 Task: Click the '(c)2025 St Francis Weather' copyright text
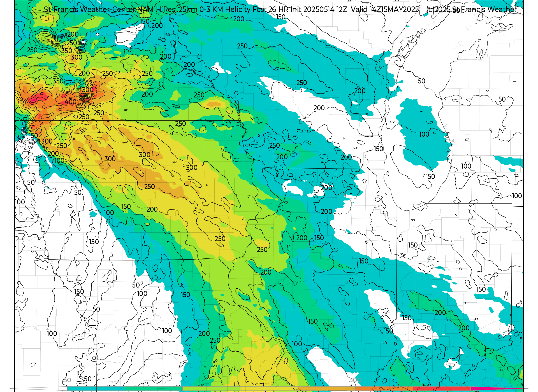pos(472,10)
